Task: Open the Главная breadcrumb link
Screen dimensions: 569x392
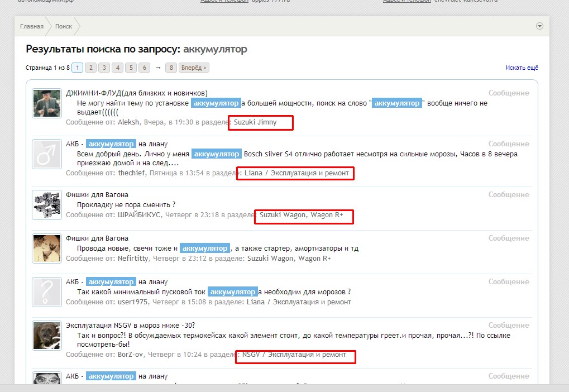Action: (x=32, y=26)
